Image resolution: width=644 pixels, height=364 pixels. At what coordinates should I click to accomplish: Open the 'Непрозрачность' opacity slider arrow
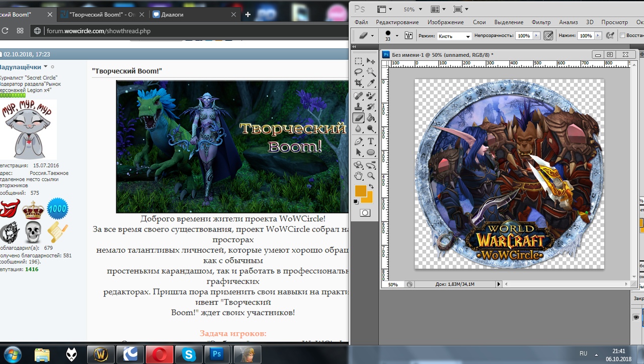[x=536, y=36]
